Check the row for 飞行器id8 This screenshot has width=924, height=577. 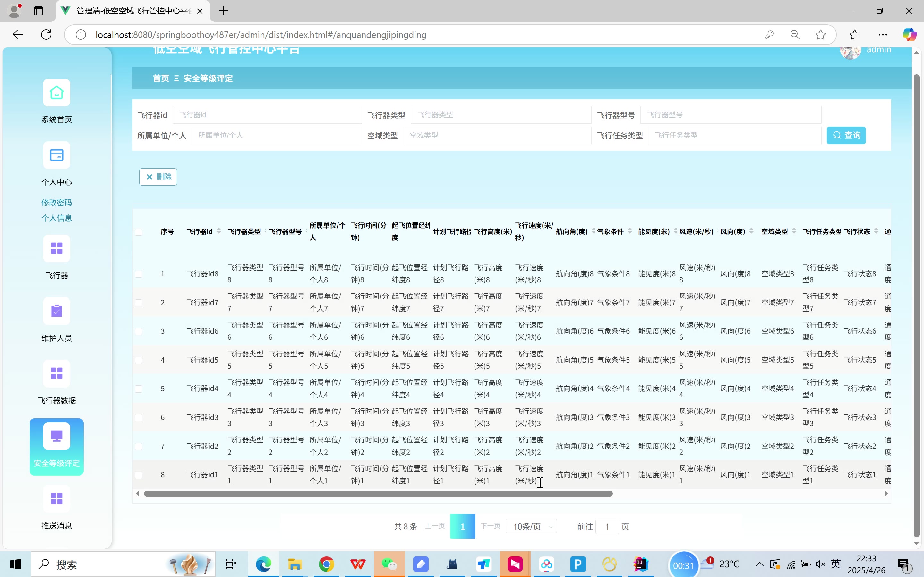point(139,274)
